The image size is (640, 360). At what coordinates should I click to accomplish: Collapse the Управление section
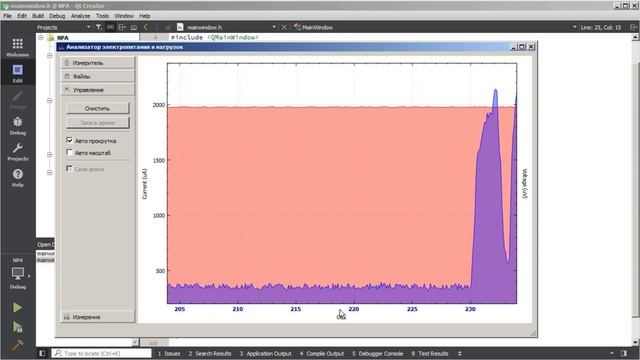pos(98,90)
